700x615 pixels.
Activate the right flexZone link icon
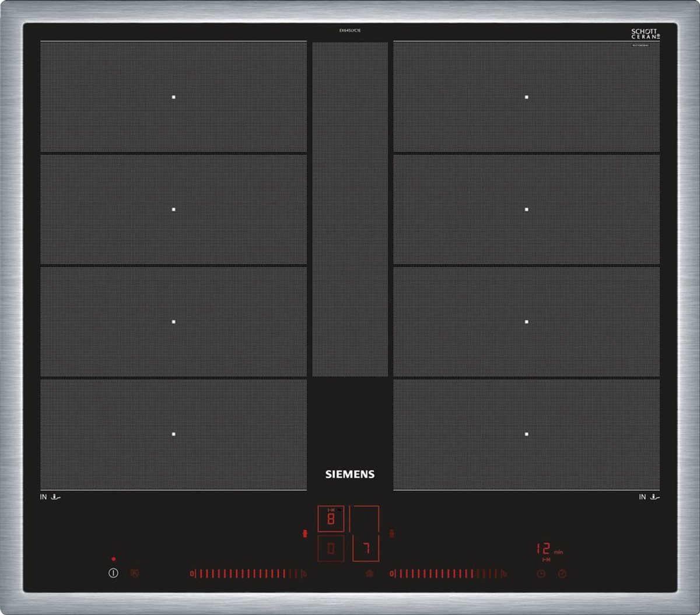(392, 533)
